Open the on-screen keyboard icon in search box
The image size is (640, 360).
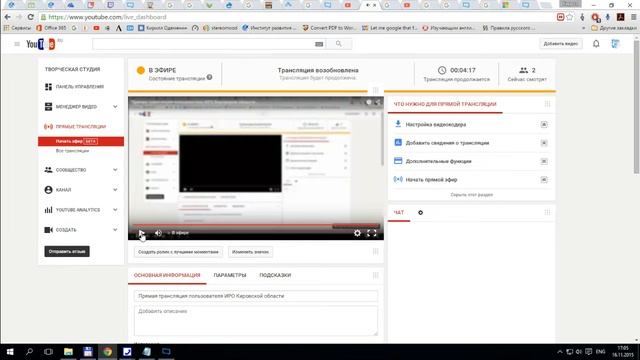(319, 44)
